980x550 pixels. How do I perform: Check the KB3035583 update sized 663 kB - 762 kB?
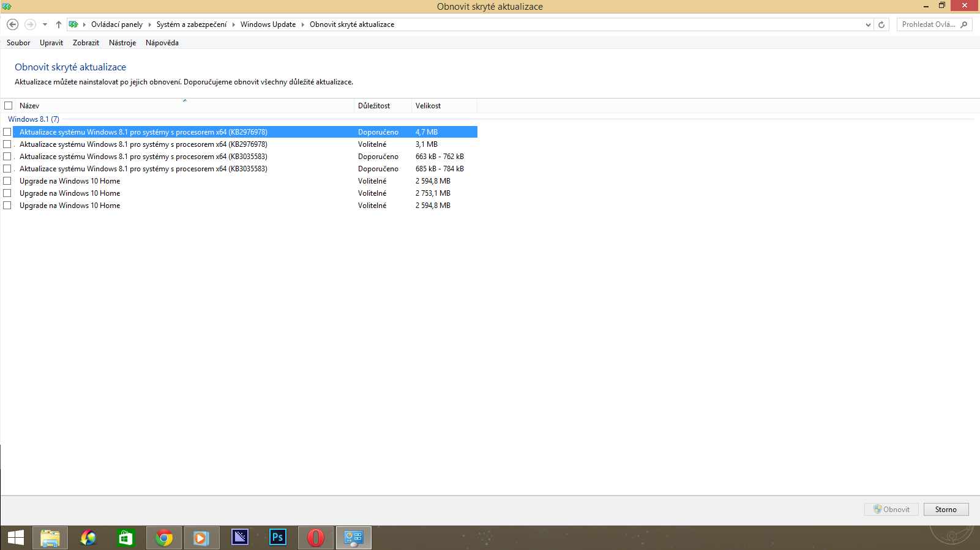(x=7, y=157)
